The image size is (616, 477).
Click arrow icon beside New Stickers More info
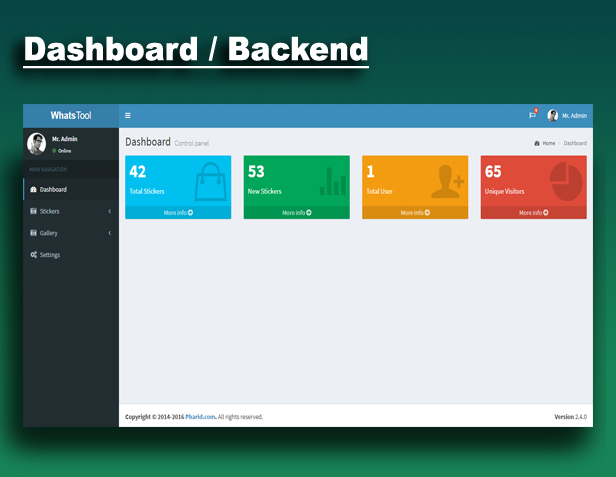click(309, 213)
